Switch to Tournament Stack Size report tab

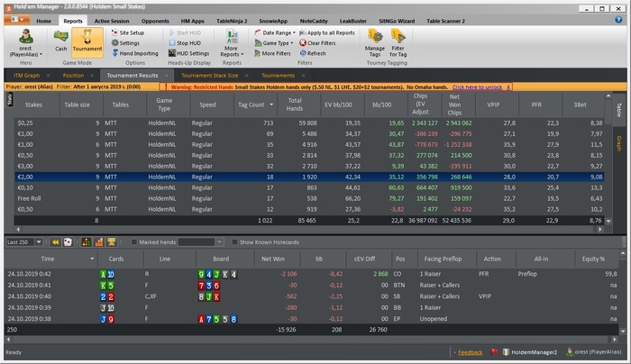click(x=210, y=75)
